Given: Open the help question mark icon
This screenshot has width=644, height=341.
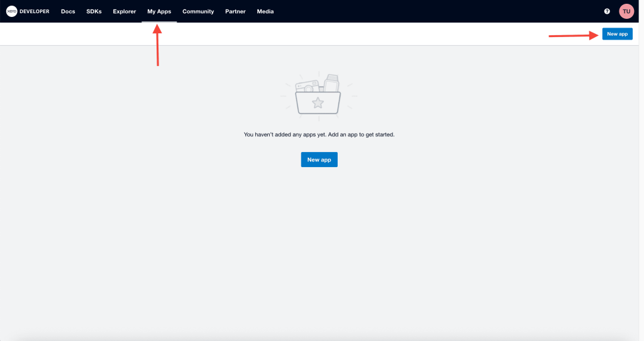Looking at the screenshot, I should click(x=607, y=11).
